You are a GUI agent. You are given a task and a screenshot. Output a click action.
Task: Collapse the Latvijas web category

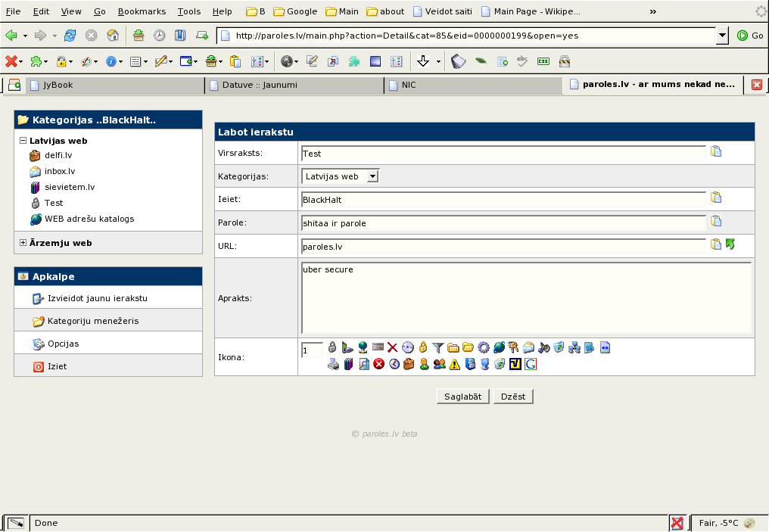[x=23, y=140]
